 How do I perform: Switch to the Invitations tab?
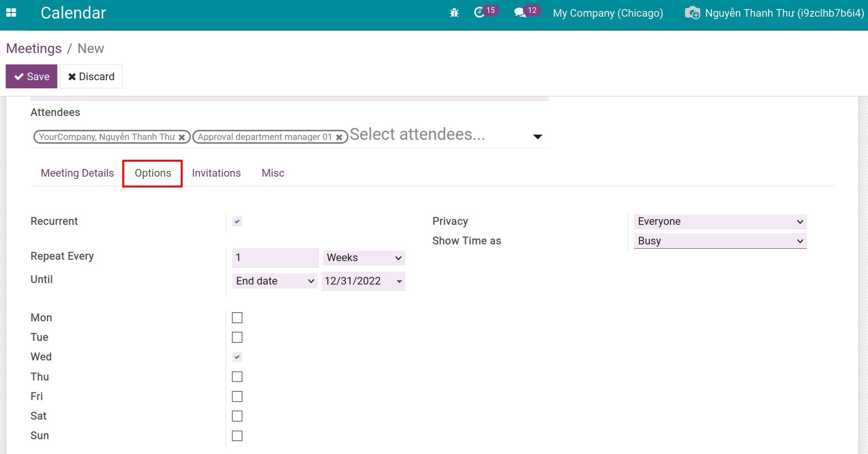(216, 173)
